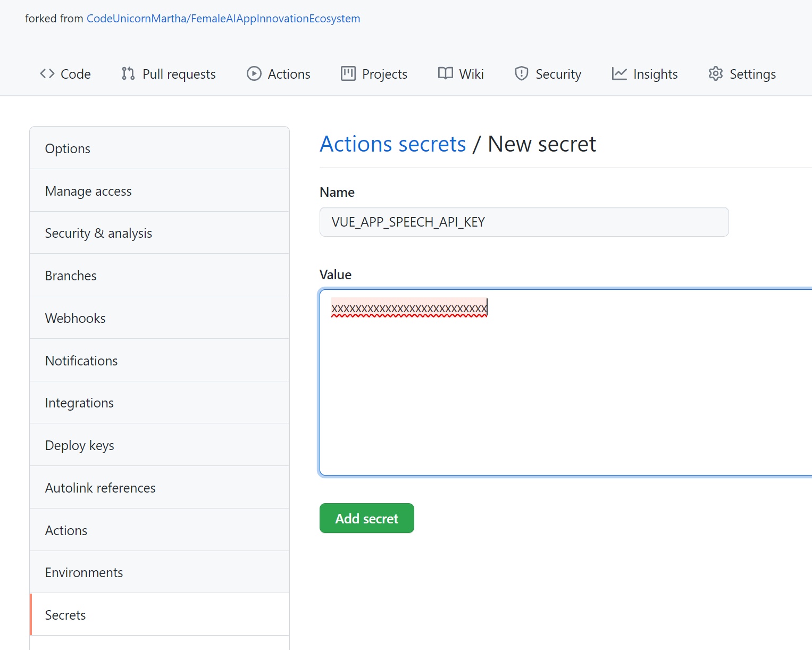Click the Pull requests icon
This screenshot has width=812, height=650.
click(x=128, y=73)
